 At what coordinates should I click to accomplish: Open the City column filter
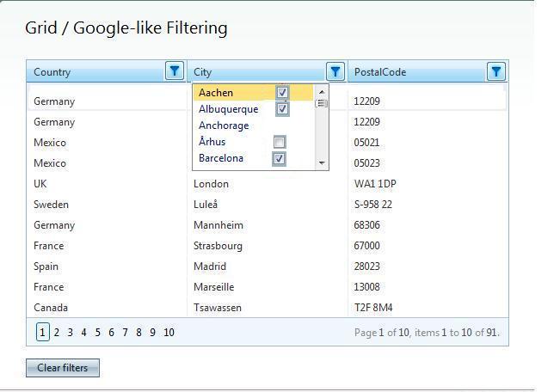click(335, 71)
